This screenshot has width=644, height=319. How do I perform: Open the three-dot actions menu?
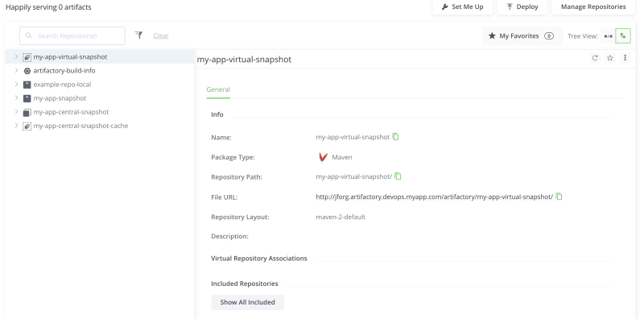tap(625, 58)
